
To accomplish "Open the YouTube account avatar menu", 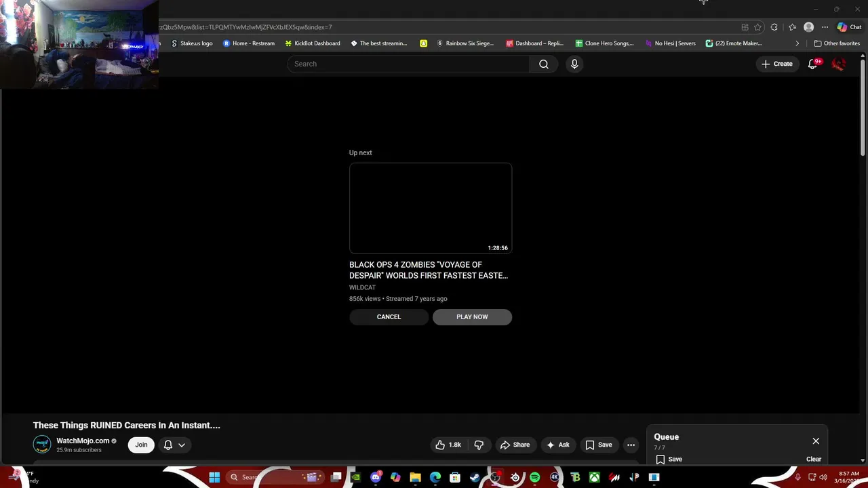I will [x=839, y=64].
